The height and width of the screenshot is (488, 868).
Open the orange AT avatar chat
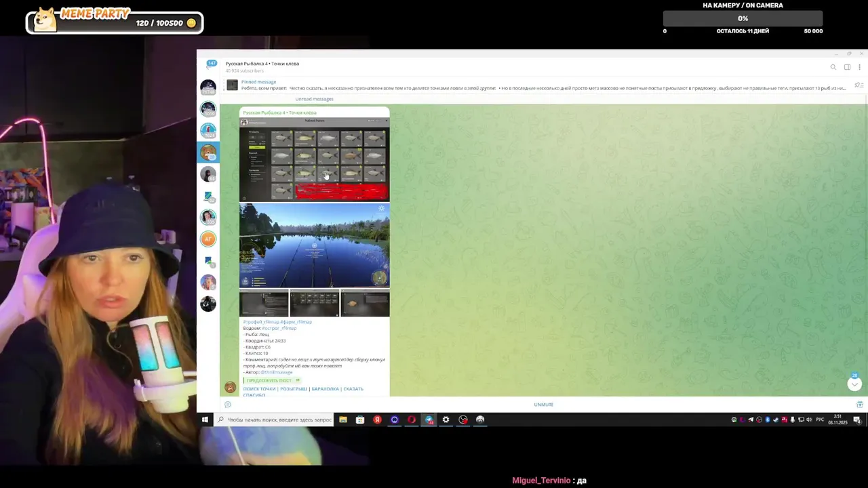click(208, 239)
